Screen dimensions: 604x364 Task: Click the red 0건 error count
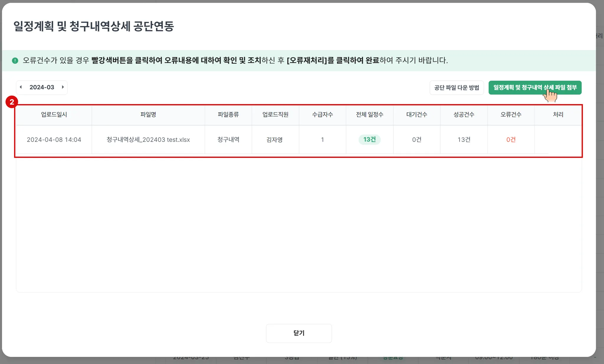(511, 140)
